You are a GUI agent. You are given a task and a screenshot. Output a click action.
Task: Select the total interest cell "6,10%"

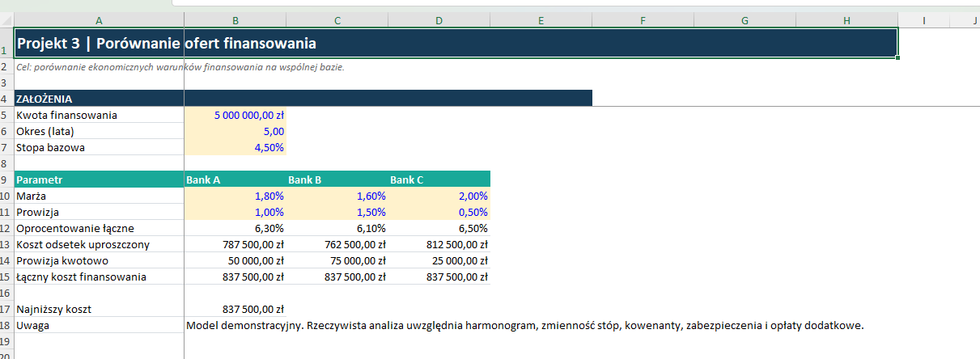[337, 228]
